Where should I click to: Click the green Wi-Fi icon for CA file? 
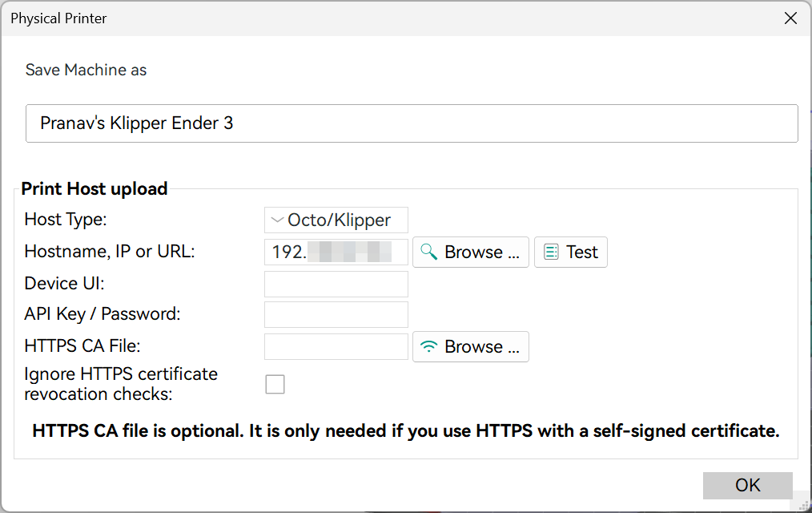click(x=428, y=346)
